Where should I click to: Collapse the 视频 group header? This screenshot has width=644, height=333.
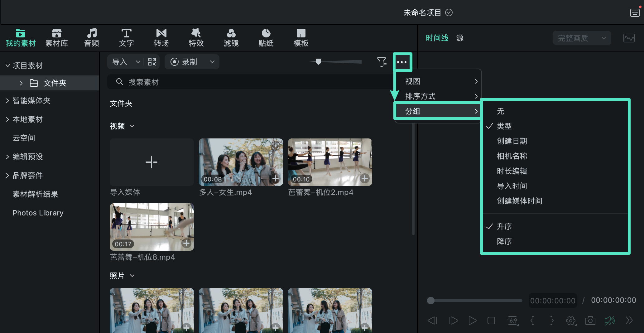tap(132, 126)
